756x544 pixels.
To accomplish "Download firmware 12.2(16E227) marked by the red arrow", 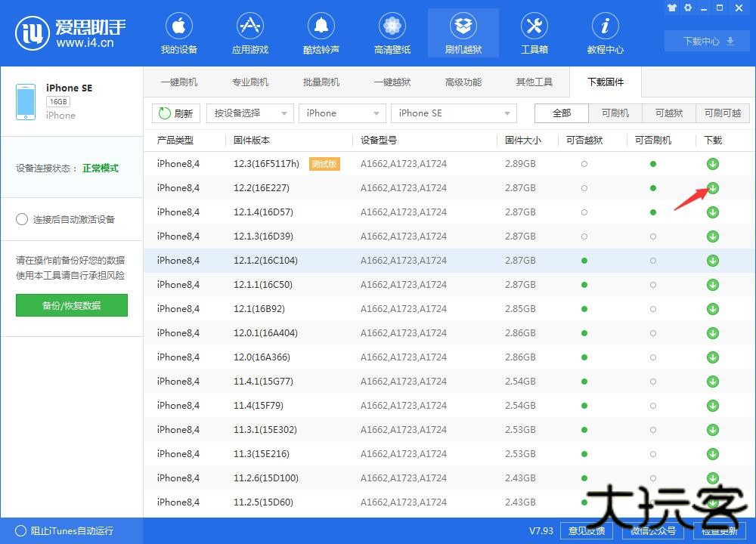I will (712, 187).
